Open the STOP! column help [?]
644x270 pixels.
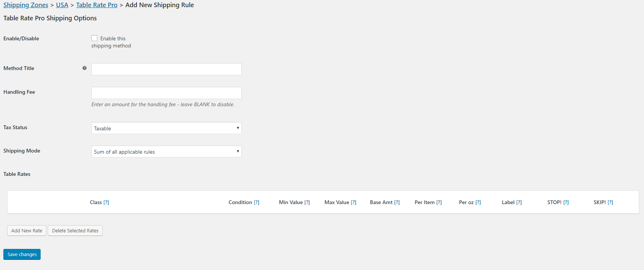[x=566, y=203]
